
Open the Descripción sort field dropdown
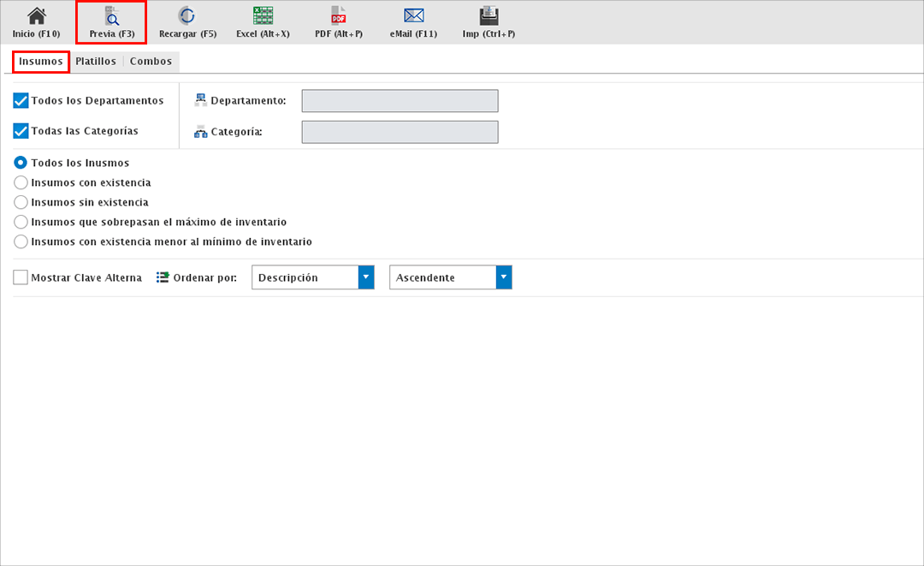click(366, 277)
